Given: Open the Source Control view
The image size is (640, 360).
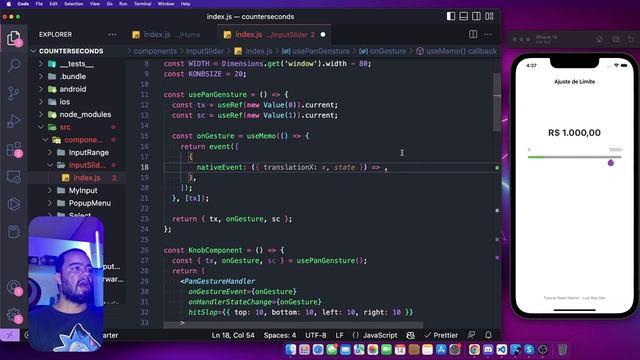Looking at the screenshot, I should click(x=14, y=93).
